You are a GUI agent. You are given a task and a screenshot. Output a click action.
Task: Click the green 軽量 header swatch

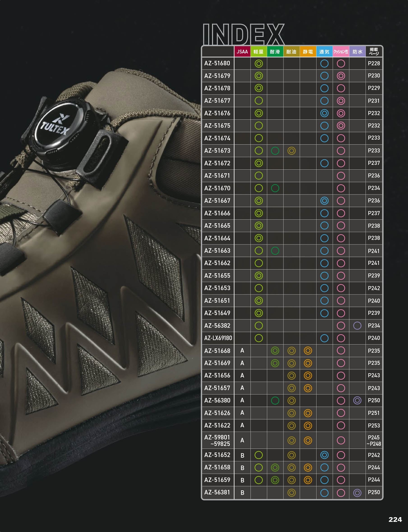[x=259, y=52]
